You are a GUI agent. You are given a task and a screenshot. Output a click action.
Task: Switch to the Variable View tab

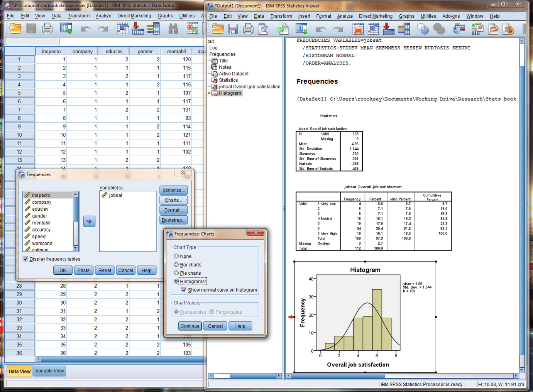tap(50, 371)
